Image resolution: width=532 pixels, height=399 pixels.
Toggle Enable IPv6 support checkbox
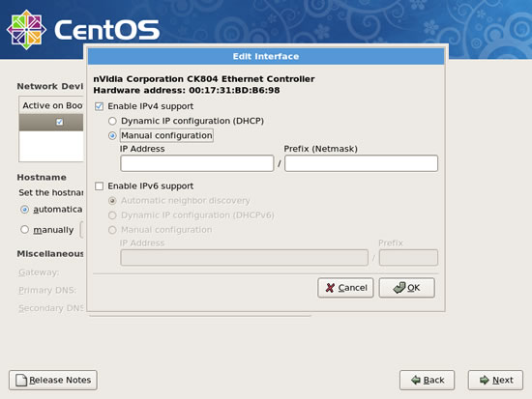coord(99,186)
